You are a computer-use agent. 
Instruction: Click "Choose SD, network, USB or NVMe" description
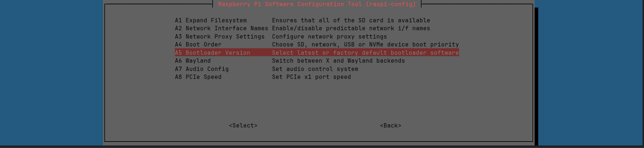point(365,45)
